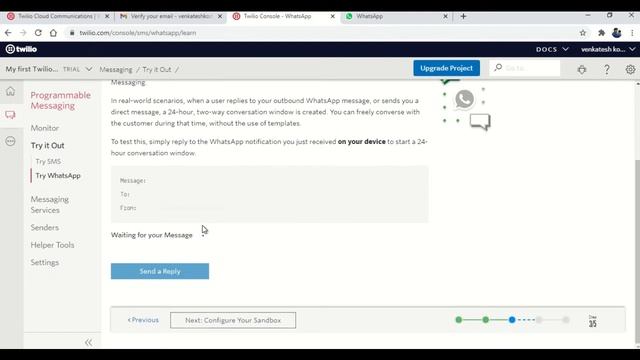The image size is (640, 360).
Task: Click the Send a Reply button
Action: pos(160,271)
